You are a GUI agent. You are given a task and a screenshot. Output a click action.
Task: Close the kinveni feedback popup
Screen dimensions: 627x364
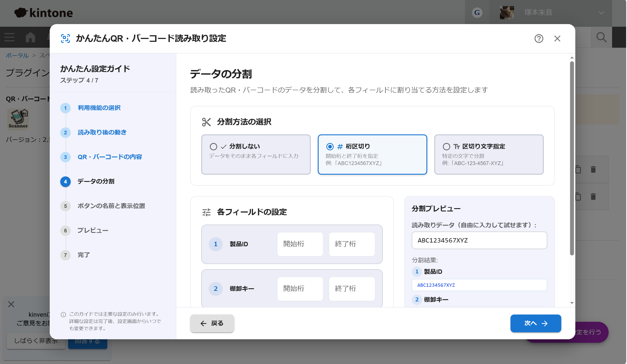pos(11,304)
